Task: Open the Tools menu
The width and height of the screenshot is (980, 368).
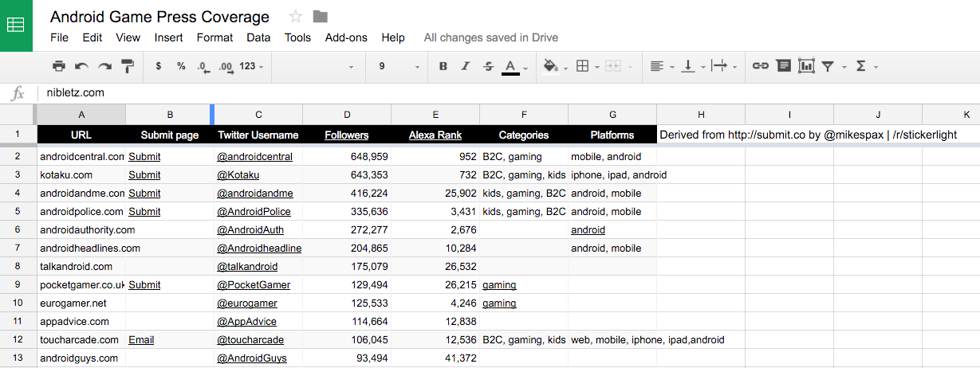Action: (x=297, y=37)
